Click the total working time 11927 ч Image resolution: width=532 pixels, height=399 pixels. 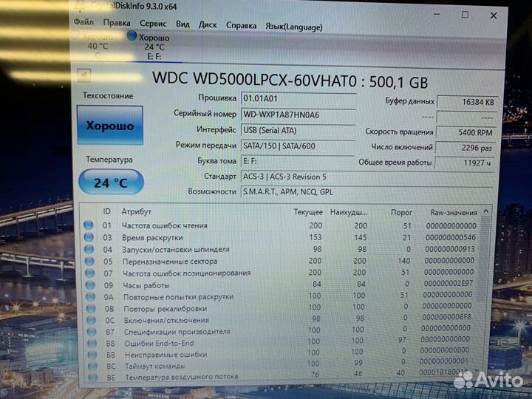pos(465,163)
